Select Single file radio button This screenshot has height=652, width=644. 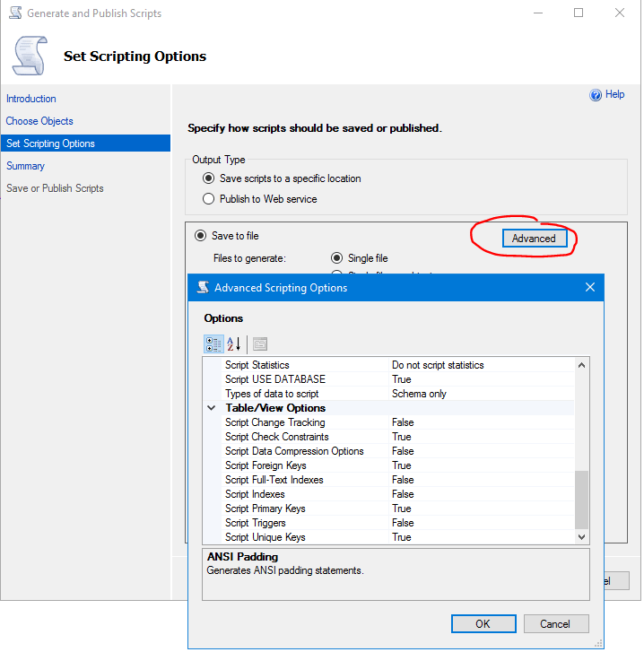[336, 258]
